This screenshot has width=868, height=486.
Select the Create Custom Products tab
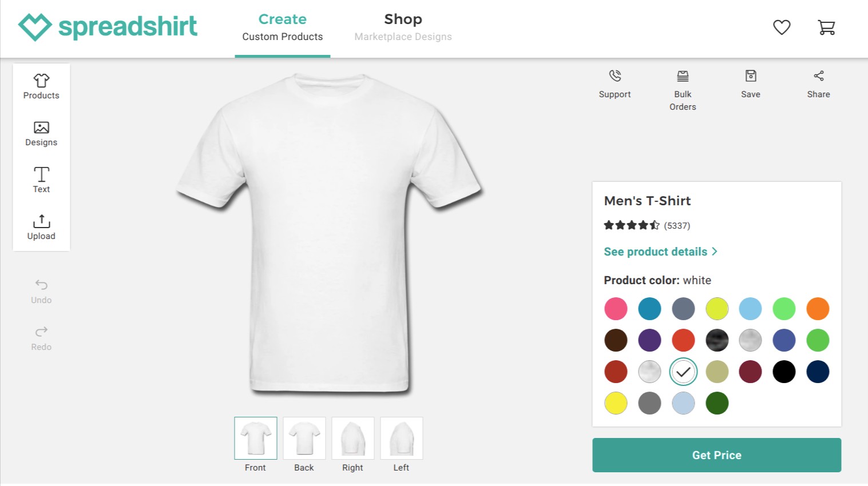[x=283, y=27]
